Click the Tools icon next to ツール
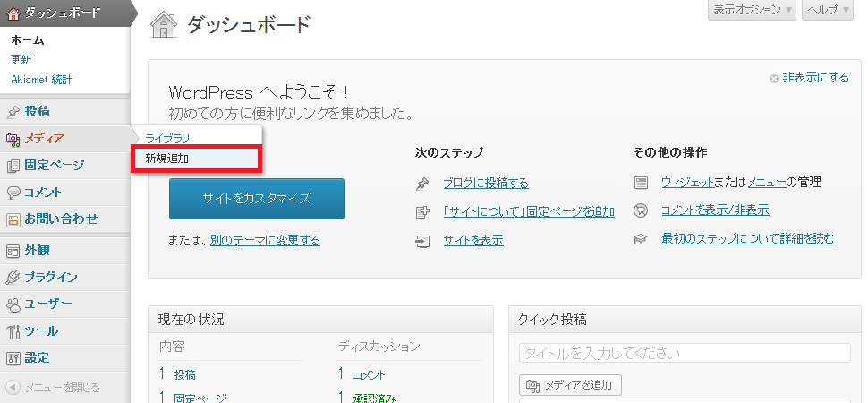This screenshot has height=403, width=868. [x=13, y=331]
